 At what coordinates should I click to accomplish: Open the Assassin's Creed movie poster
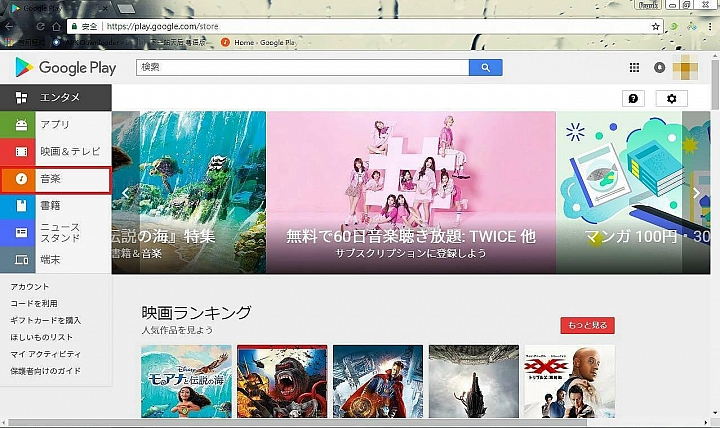(x=474, y=382)
